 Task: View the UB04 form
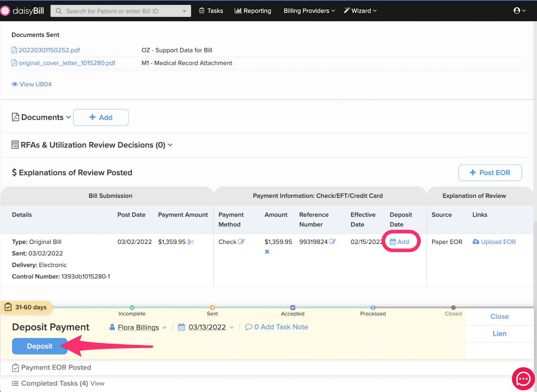coord(32,84)
